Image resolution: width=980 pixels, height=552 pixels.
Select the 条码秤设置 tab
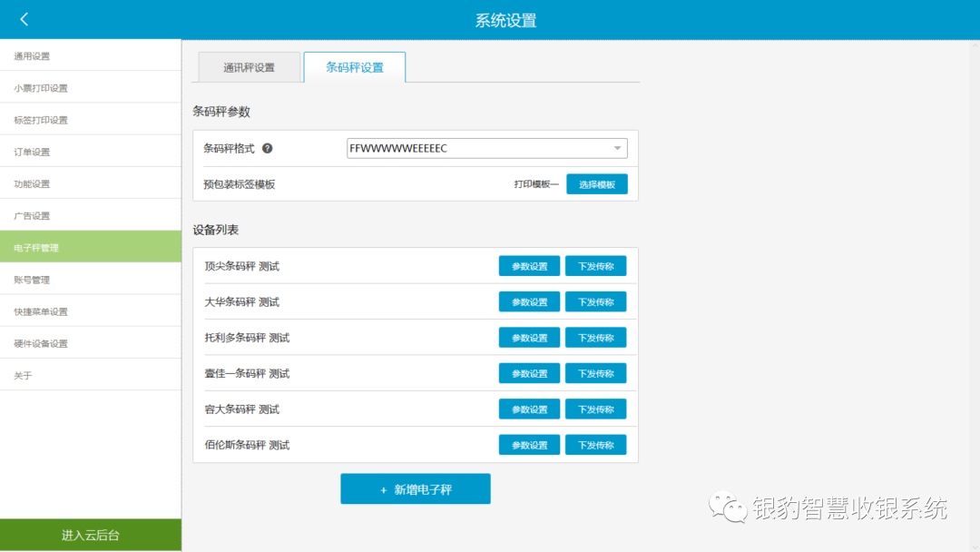[x=354, y=66]
